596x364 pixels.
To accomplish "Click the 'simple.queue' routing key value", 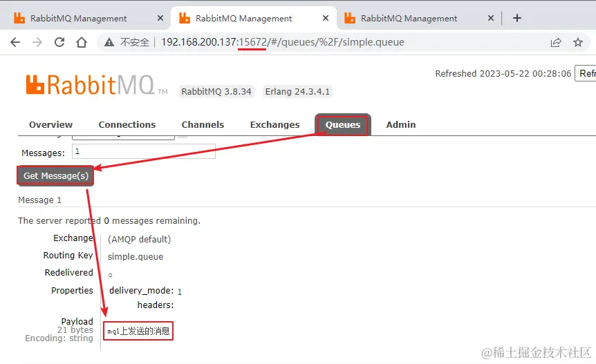I will (136, 256).
